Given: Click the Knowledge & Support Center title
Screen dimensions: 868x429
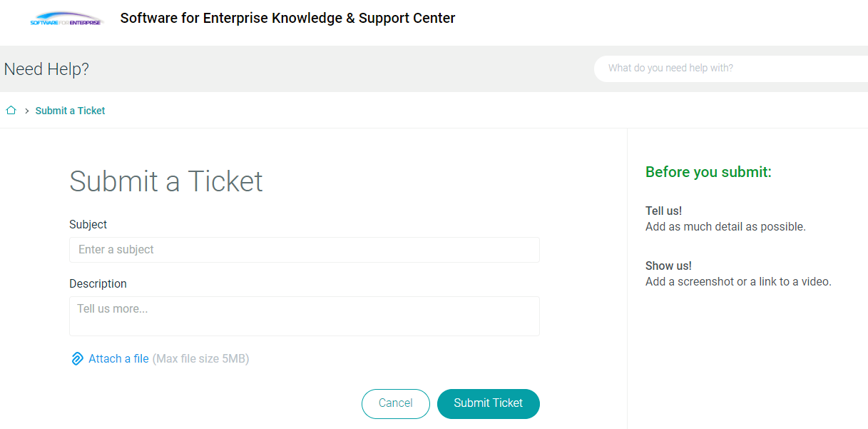Looking at the screenshot, I should click(287, 19).
